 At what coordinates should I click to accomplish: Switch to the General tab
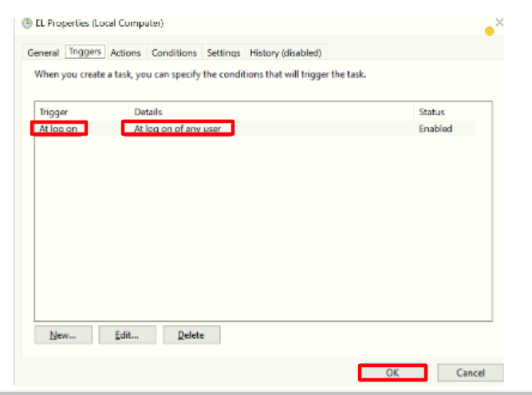tap(43, 53)
